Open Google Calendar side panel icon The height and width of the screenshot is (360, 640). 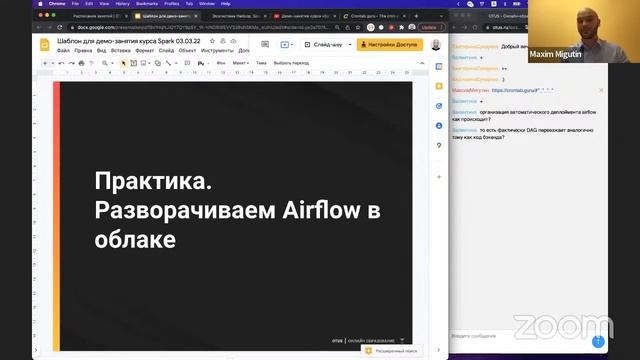[x=439, y=67]
